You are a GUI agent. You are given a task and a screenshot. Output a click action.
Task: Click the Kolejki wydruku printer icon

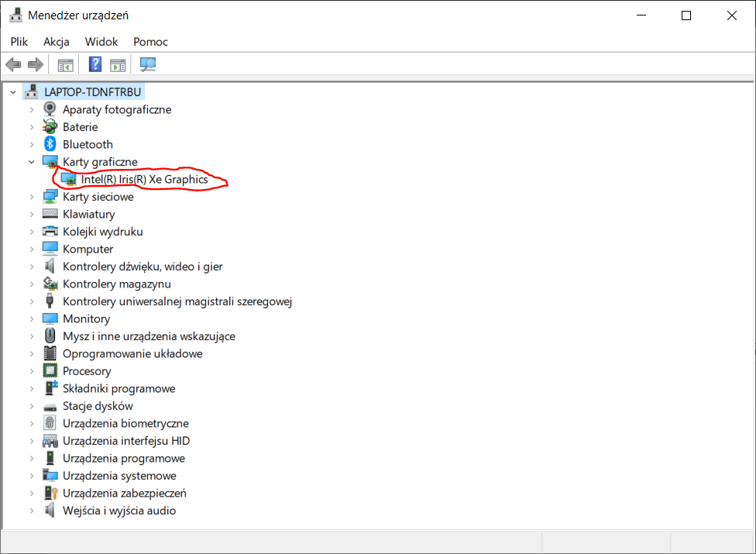50,231
